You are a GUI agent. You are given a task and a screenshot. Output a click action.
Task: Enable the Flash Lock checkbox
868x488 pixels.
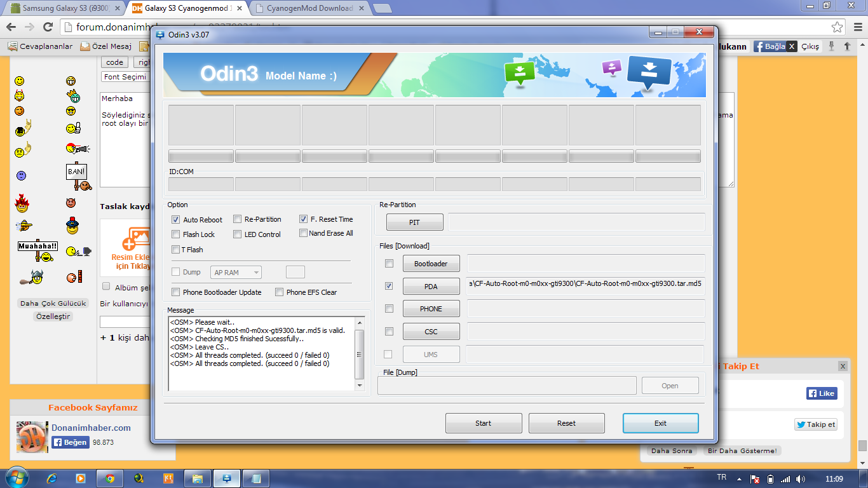(x=176, y=234)
